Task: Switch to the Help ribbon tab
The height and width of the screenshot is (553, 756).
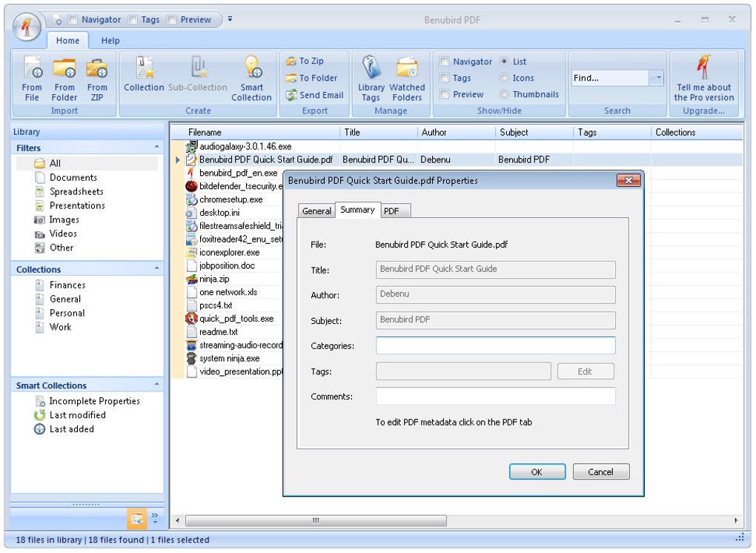Action: point(110,41)
